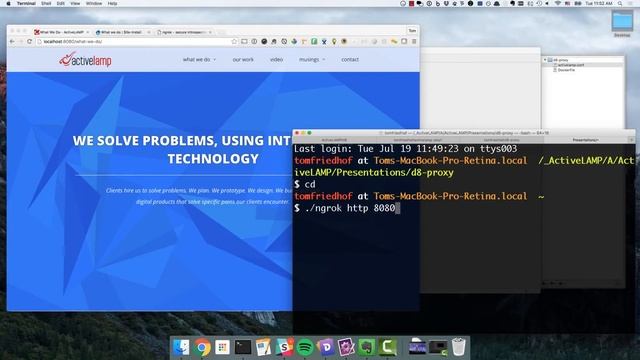
Task: Open the purple Dash app in Dock
Action: (x=326, y=347)
